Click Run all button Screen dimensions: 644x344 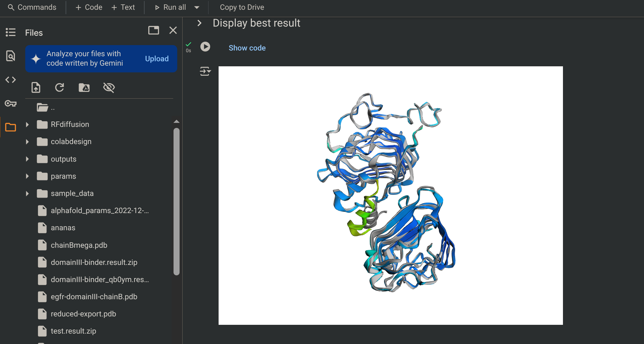(170, 7)
